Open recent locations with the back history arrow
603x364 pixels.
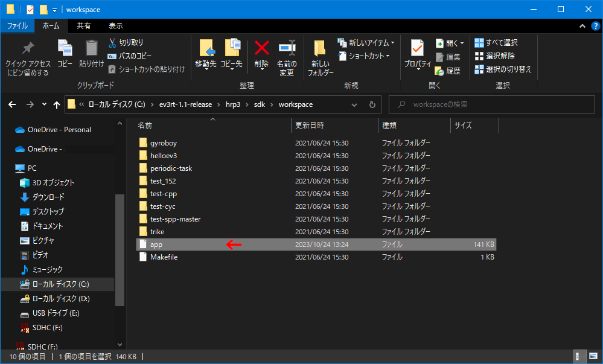tap(43, 104)
